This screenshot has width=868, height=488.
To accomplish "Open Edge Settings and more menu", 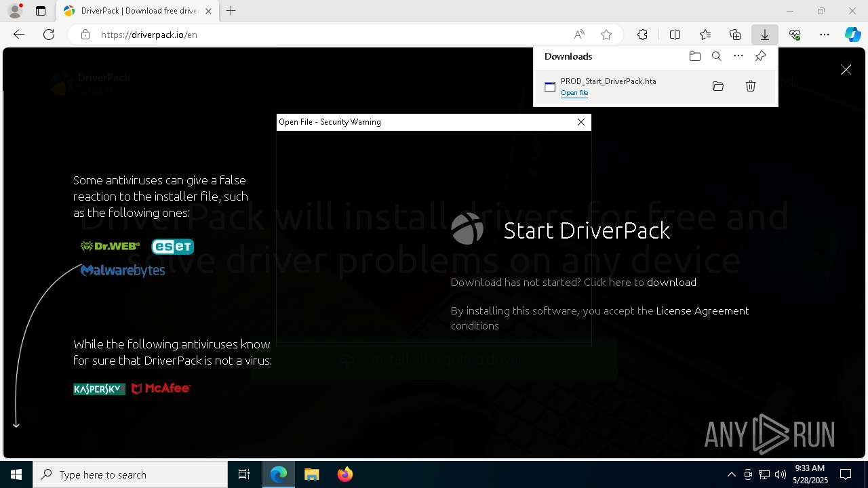I will [x=825, y=35].
